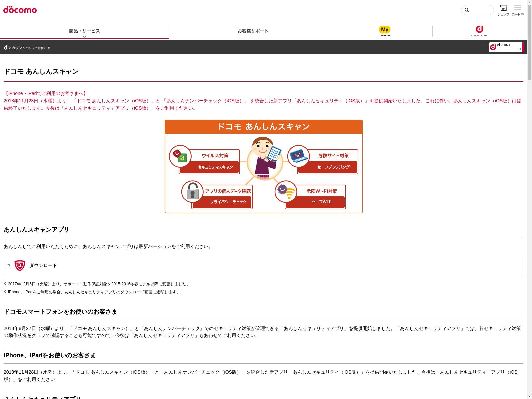532x399 pixels.
Task: Click the character holding smartphone illustration
Action: (x=265, y=159)
